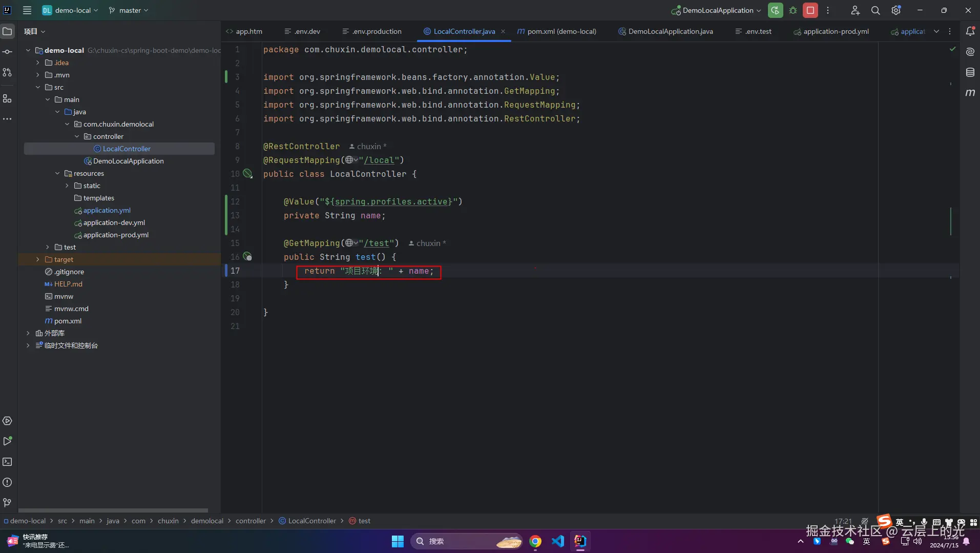The image size is (980, 553).
Task: Open demo-local project dropdown
Action: click(70, 10)
